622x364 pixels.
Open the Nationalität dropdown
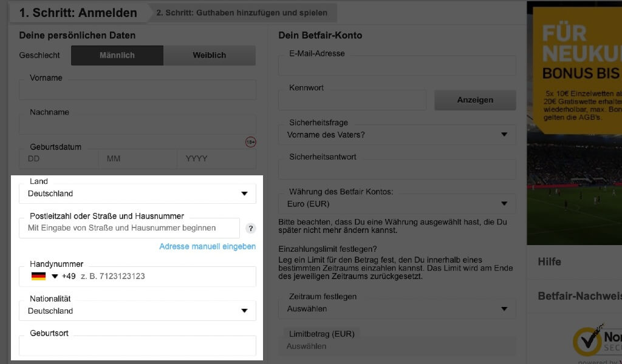[x=137, y=311]
